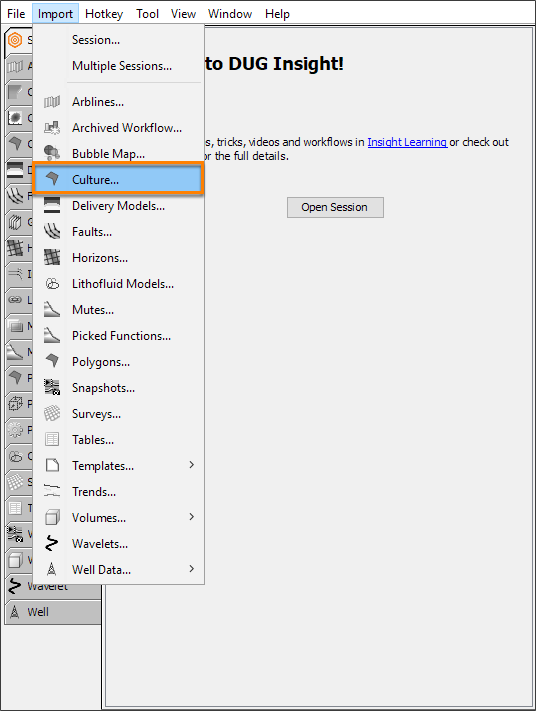Click the Archived Workflow icon

coord(52,127)
